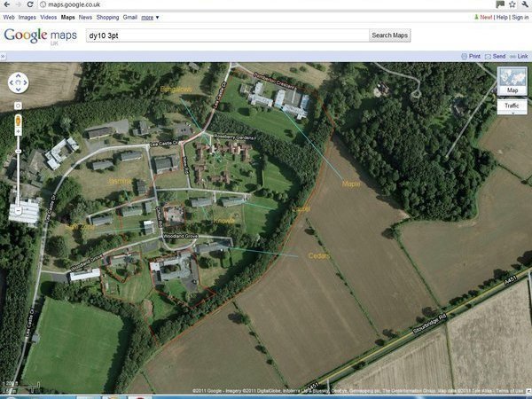Click the maps search input field
Image resolution: width=532 pixels, height=399 pixels.
(x=226, y=35)
